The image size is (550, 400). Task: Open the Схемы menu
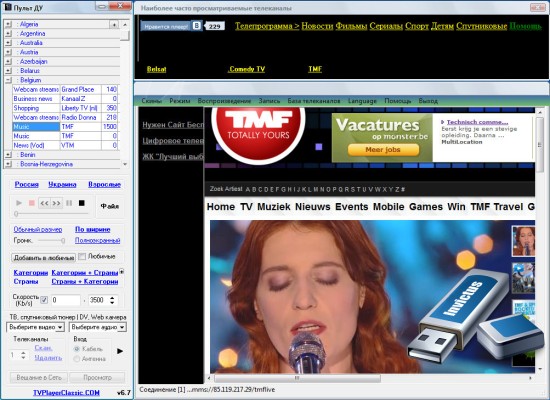pos(152,101)
